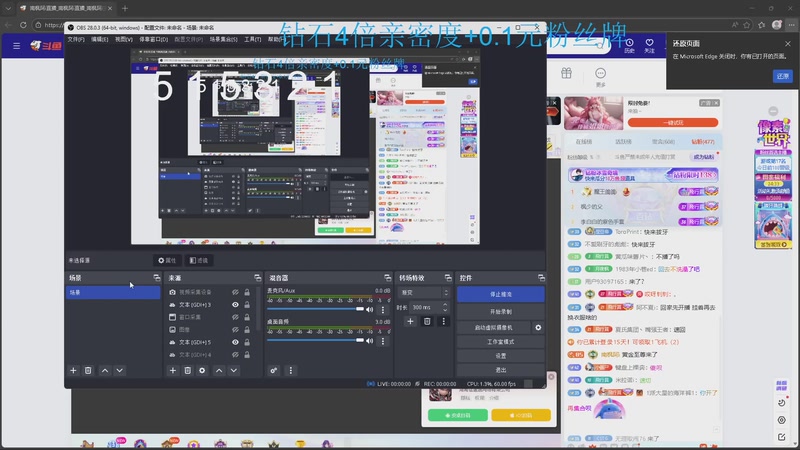The image size is (800, 450).
Task: Open the 视图(V) menu in OBS
Action: (123, 39)
